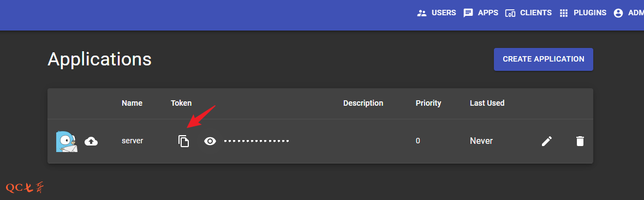
Task: Reveal the hidden token with eye icon
Action: pos(210,141)
